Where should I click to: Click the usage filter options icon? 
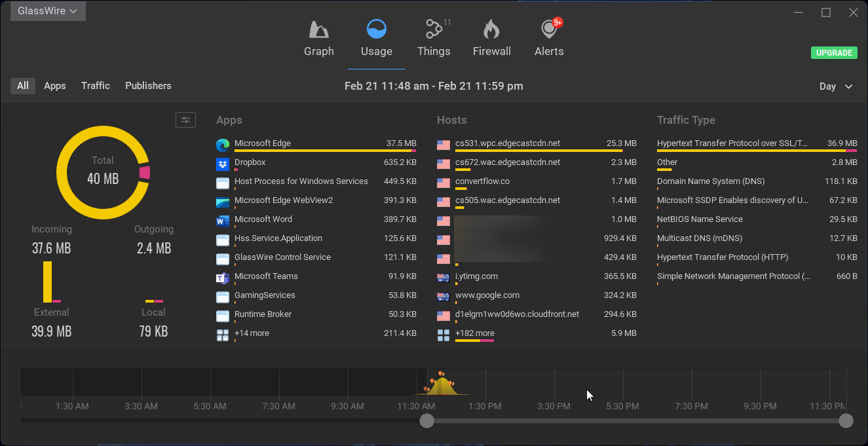(x=186, y=120)
